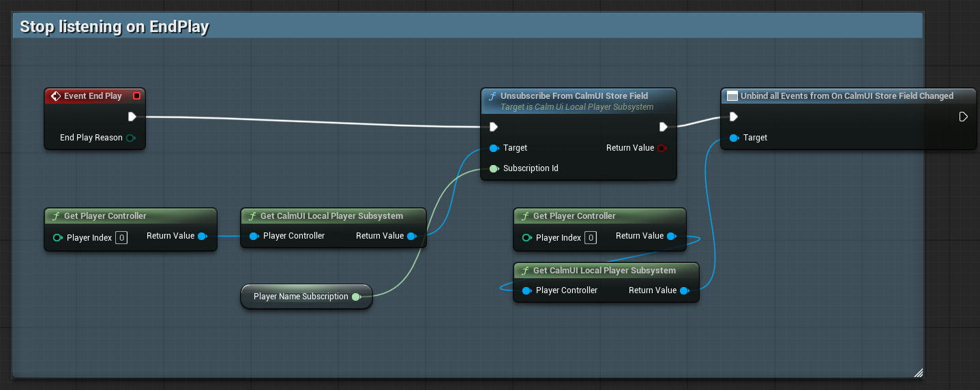Click Event End Play execution output pin

pos(132,117)
